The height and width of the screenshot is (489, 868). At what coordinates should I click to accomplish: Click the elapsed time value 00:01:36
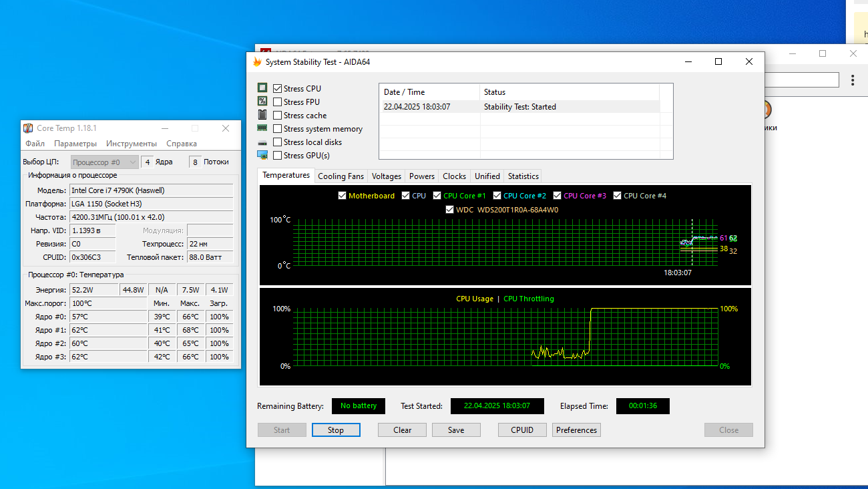coord(643,406)
